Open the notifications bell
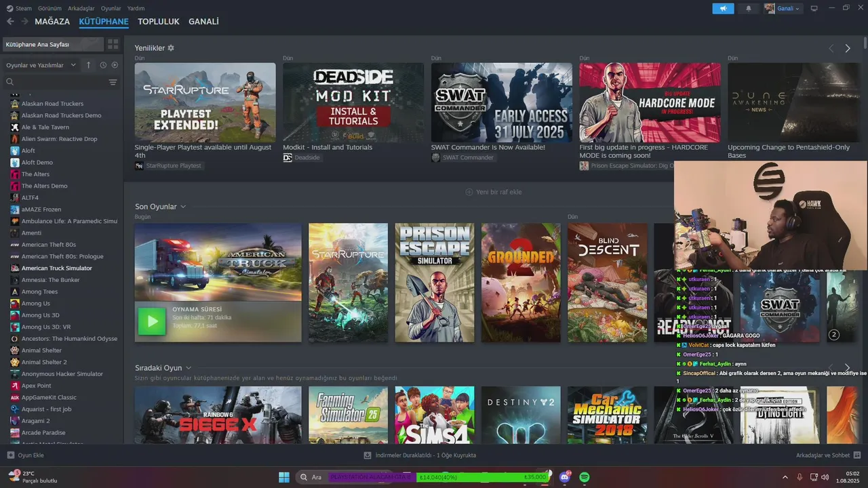This screenshot has height=488, width=868. [749, 8]
